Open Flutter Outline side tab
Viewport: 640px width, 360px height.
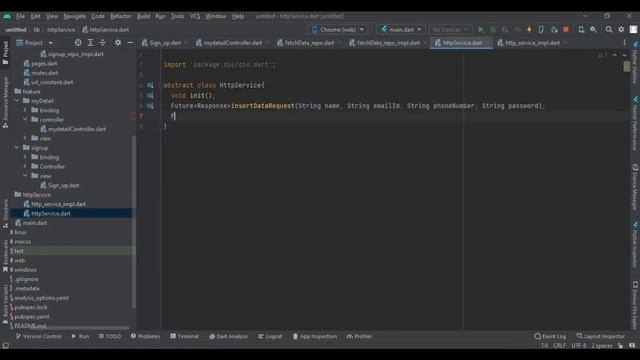[x=635, y=62]
